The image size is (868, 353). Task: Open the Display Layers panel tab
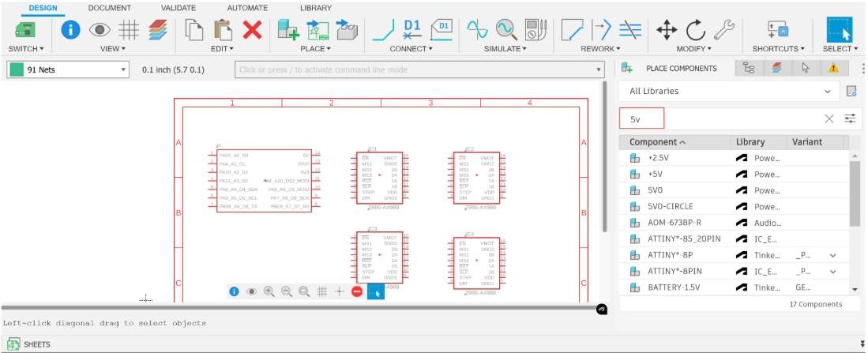pyautogui.click(x=777, y=68)
